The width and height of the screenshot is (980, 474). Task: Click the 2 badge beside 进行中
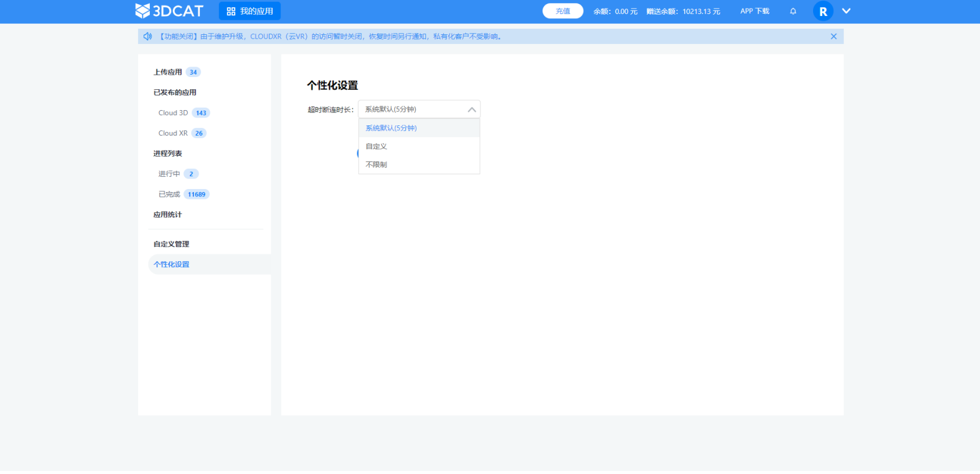[x=191, y=174]
